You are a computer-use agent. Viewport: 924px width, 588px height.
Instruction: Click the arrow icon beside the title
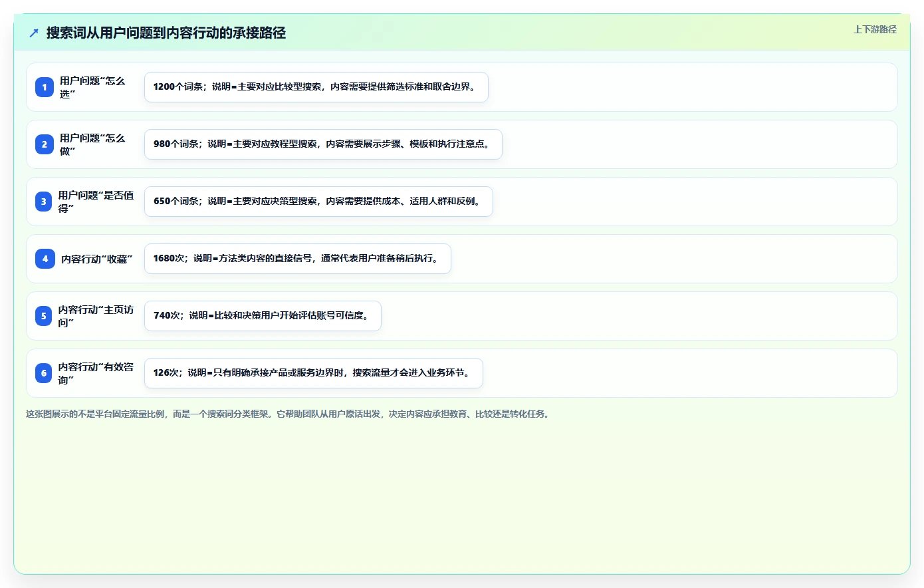click(x=34, y=33)
